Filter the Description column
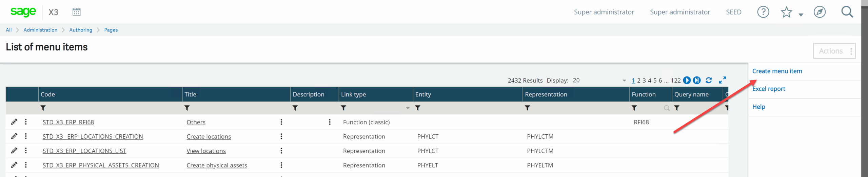The height and width of the screenshot is (177, 868). tap(295, 108)
